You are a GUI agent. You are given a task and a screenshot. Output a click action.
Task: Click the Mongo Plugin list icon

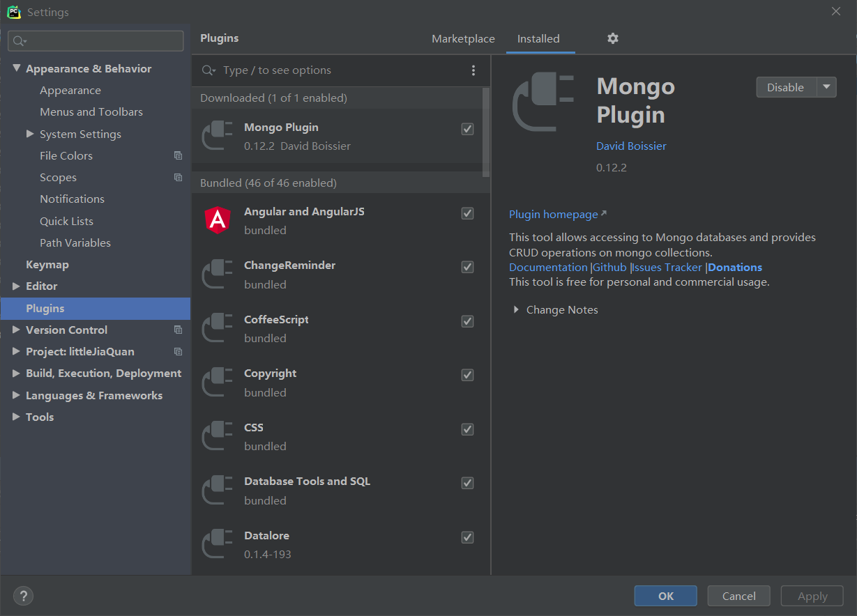(217, 136)
